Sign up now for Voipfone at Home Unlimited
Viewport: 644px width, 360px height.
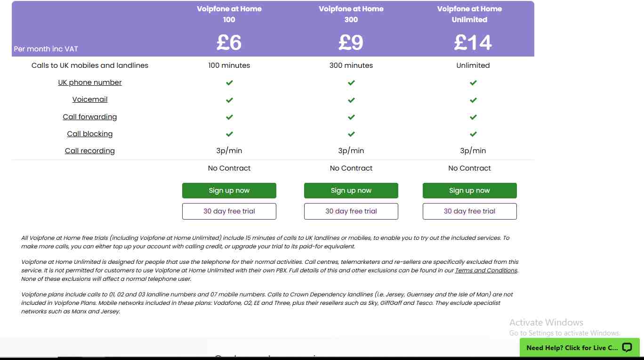[x=469, y=190]
